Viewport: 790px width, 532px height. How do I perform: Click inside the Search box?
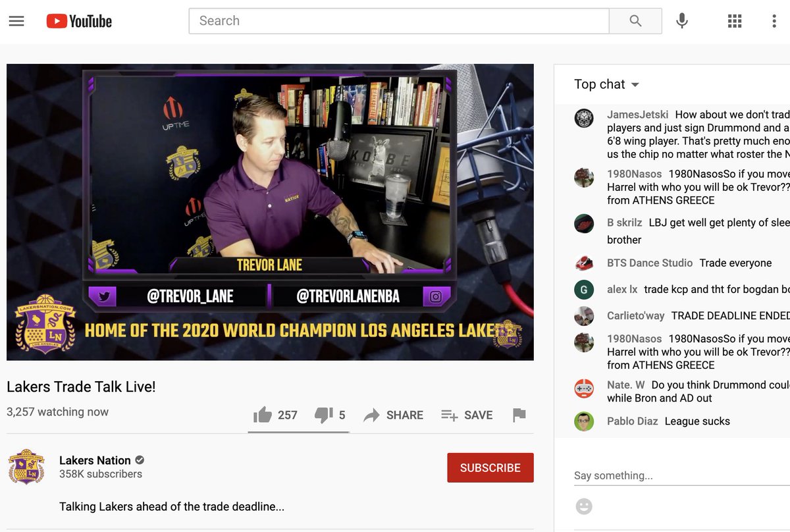point(399,21)
